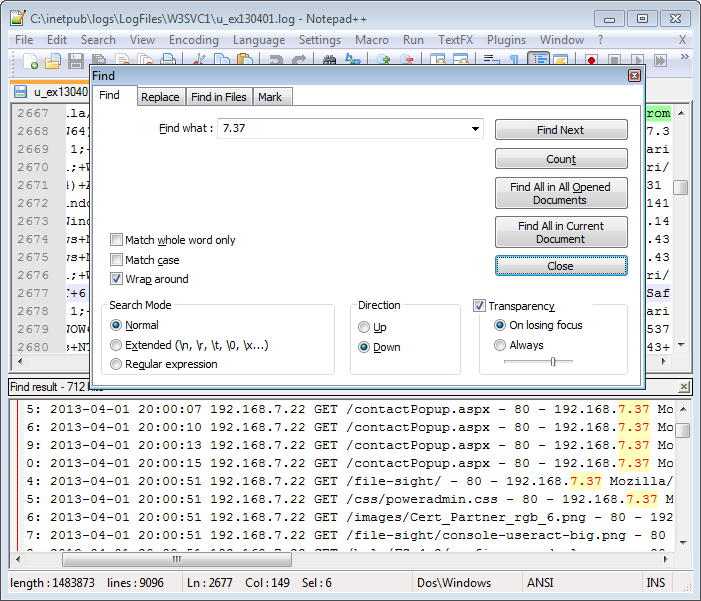Viewport: 701px width, 601px height.
Task: Click Find All in All Opened Documents
Action: tap(561, 193)
